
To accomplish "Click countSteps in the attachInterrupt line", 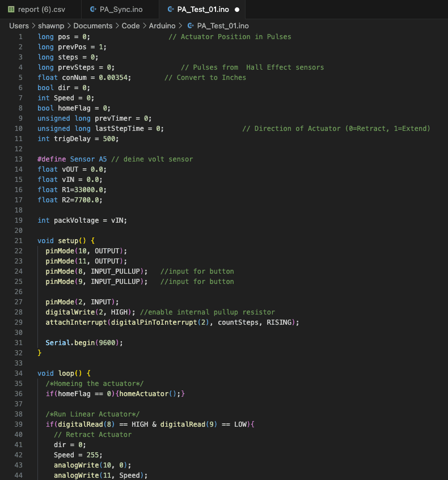I will coord(238,322).
